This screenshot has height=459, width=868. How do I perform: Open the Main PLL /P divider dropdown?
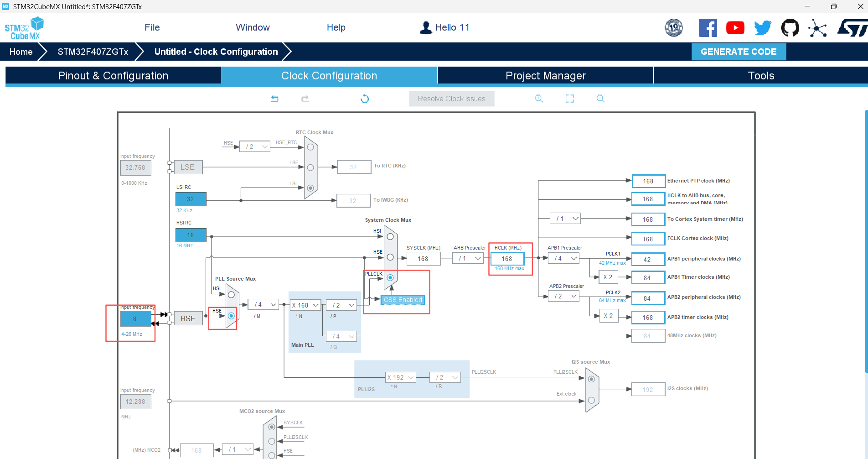click(x=341, y=305)
